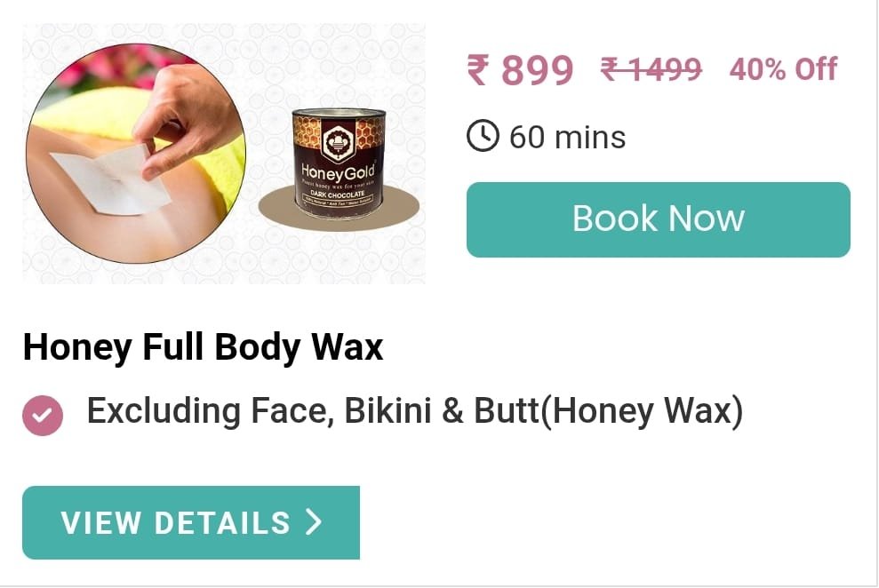879x588 pixels.
Task: Open the Honey Full Body Wax title
Action: click(x=203, y=347)
